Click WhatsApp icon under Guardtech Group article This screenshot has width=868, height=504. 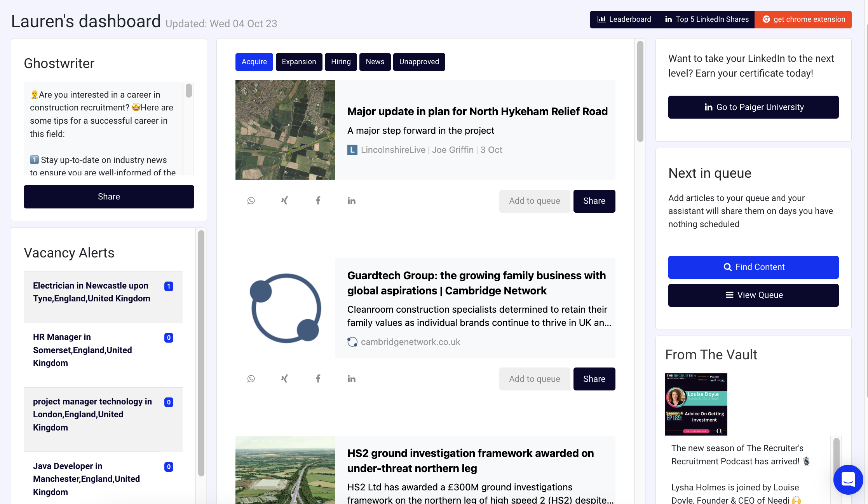click(x=251, y=379)
